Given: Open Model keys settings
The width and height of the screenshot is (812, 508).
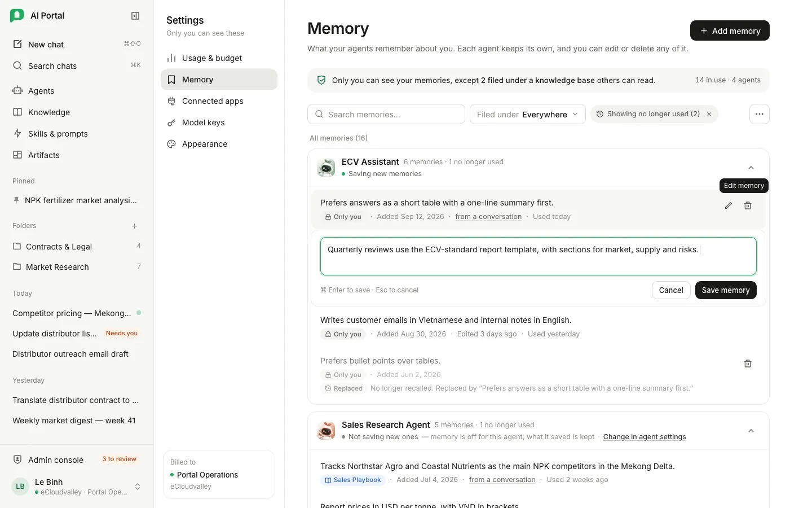Looking at the screenshot, I should pyautogui.click(x=219, y=122).
